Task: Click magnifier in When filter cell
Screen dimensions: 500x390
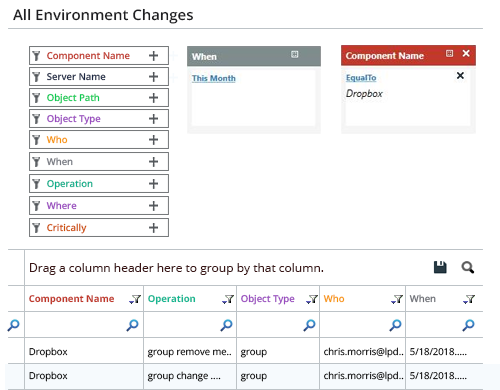Action: coord(468,325)
